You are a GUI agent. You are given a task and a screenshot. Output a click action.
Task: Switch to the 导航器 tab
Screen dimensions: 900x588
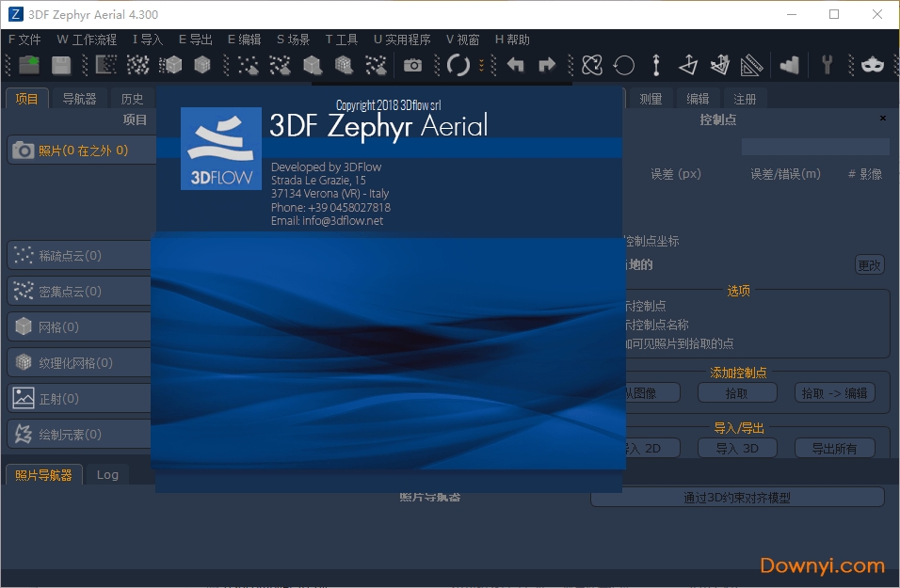79,99
